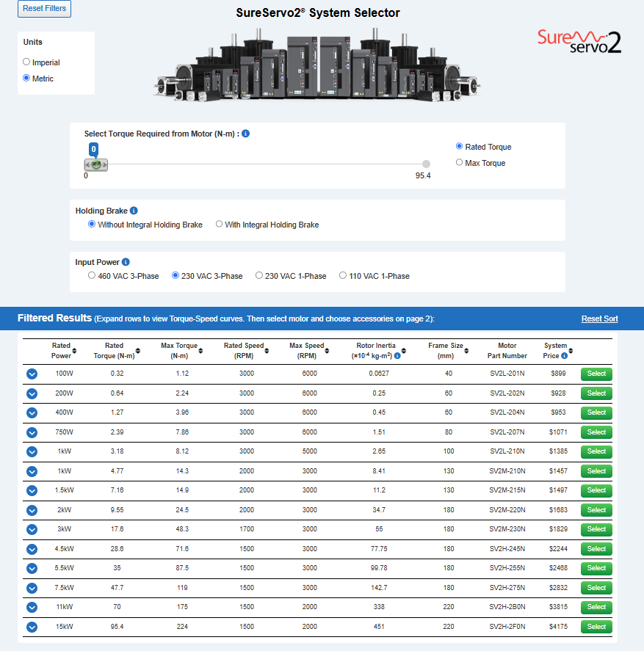Click info icon next to System Price
The image size is (644, 651).
(x=564, y=356)
